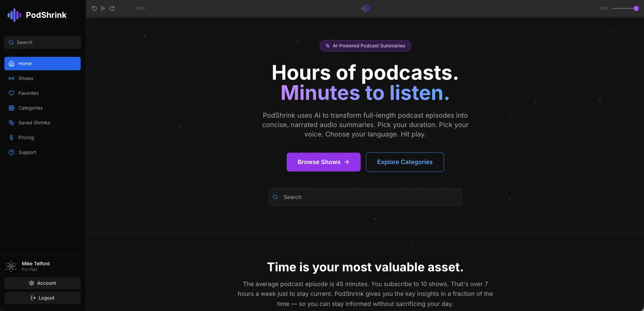Click the PodShrink waveform logo icon
Image resolution: width=644 pixels, height=311 pixels.
click(x=14, y=15)
